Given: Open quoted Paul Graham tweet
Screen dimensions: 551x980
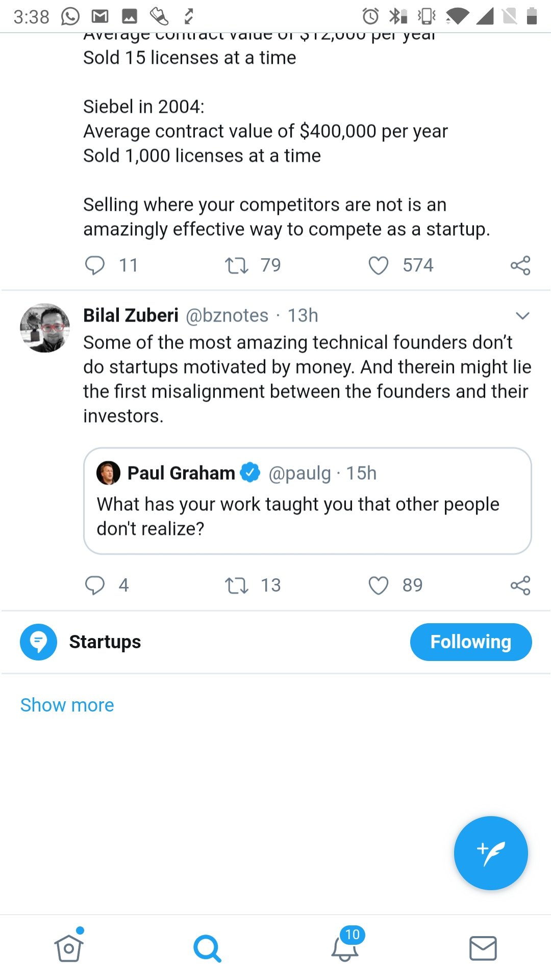Looking at the screenshot, I should click(308, 501).
